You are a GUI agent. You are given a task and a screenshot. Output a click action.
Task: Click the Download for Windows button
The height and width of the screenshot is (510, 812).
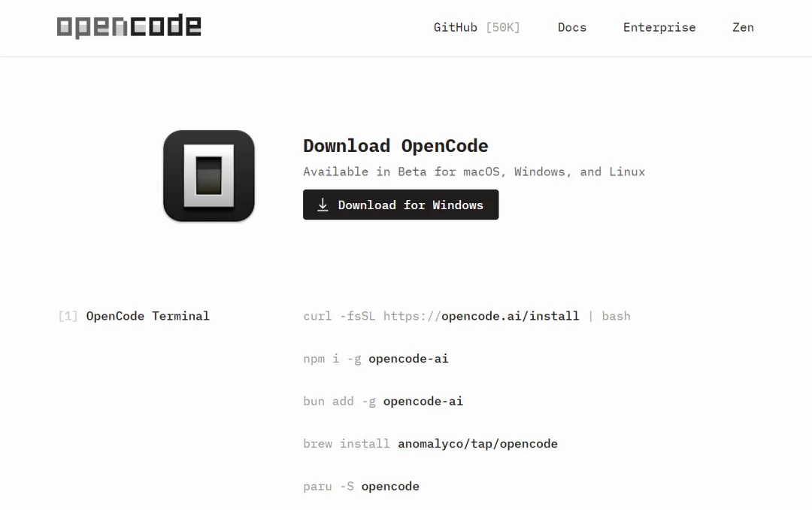click(401, 204)
